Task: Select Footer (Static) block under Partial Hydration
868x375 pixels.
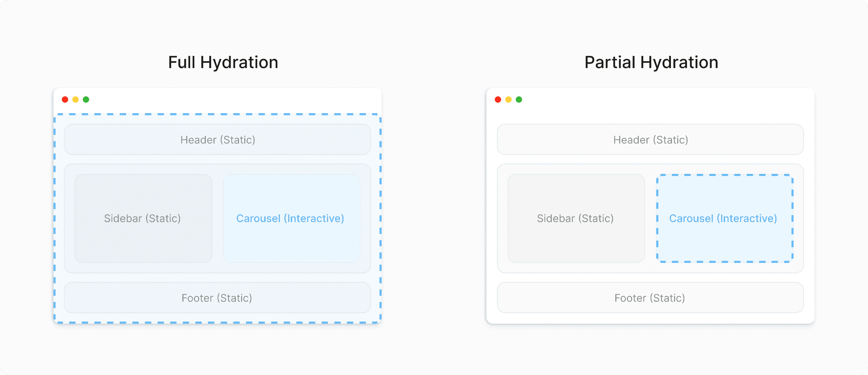Action: click(650, 298)
